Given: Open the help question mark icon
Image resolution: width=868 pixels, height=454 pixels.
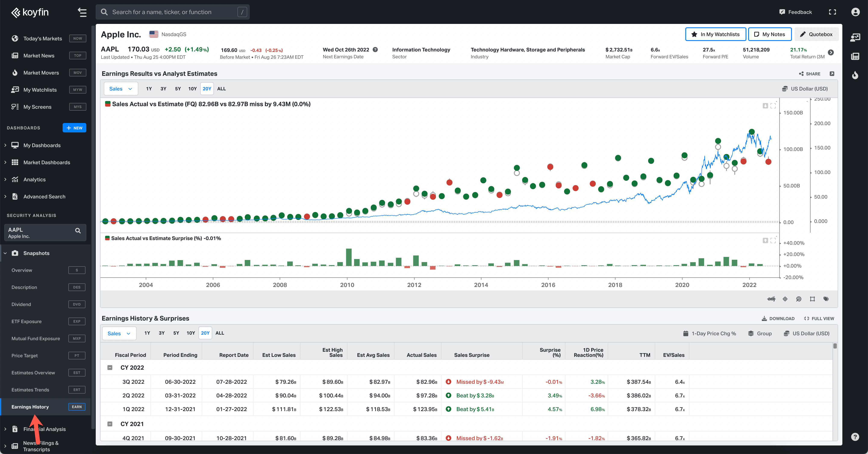Looking at the screenshot, I should (x=855, y=437).
